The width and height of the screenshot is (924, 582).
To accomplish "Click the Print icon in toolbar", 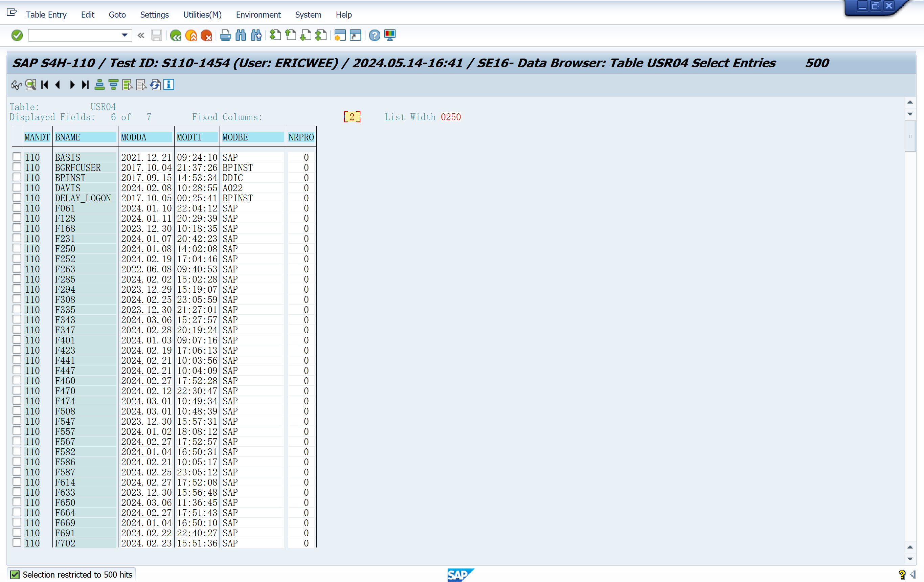I will 225,35.
